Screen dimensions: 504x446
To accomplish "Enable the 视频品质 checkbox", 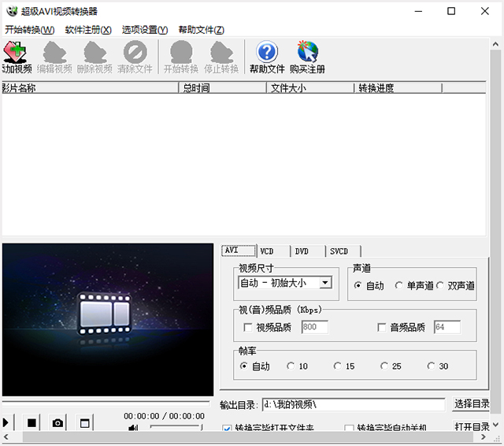I will coord(247,327).
